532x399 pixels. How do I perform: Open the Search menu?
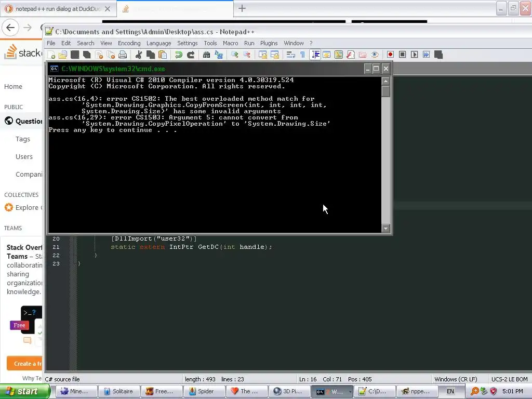(x=86, y=43)
